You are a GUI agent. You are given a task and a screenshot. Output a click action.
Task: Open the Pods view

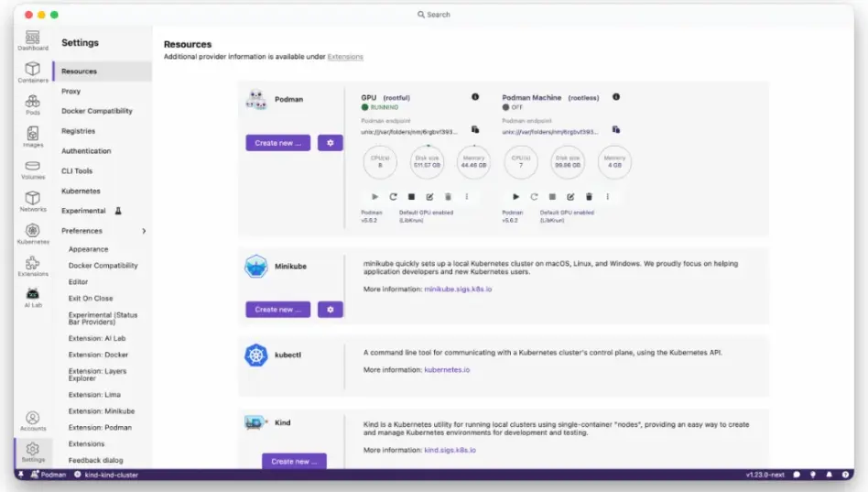point(33,104)
